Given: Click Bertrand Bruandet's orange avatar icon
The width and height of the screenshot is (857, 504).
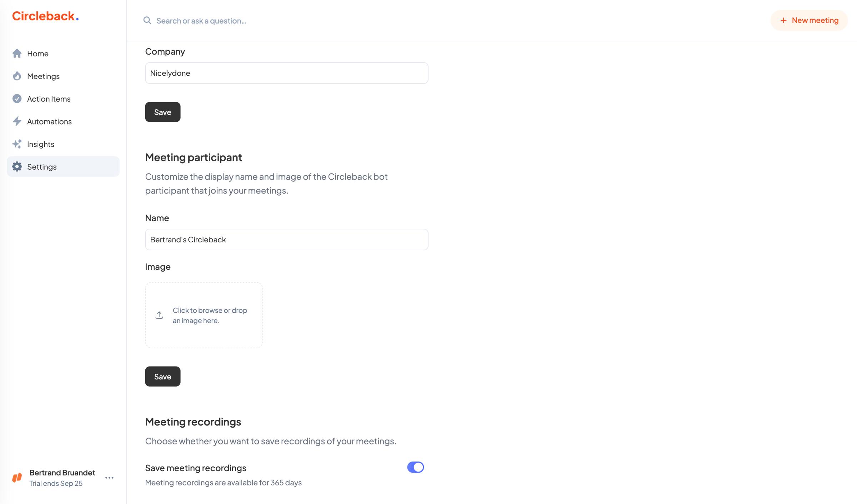Looking at the screenshot, I should (17, 478).
